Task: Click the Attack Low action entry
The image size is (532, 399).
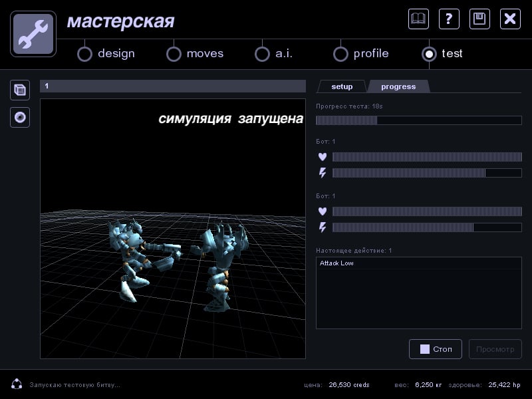Action: tap(336, 263)
